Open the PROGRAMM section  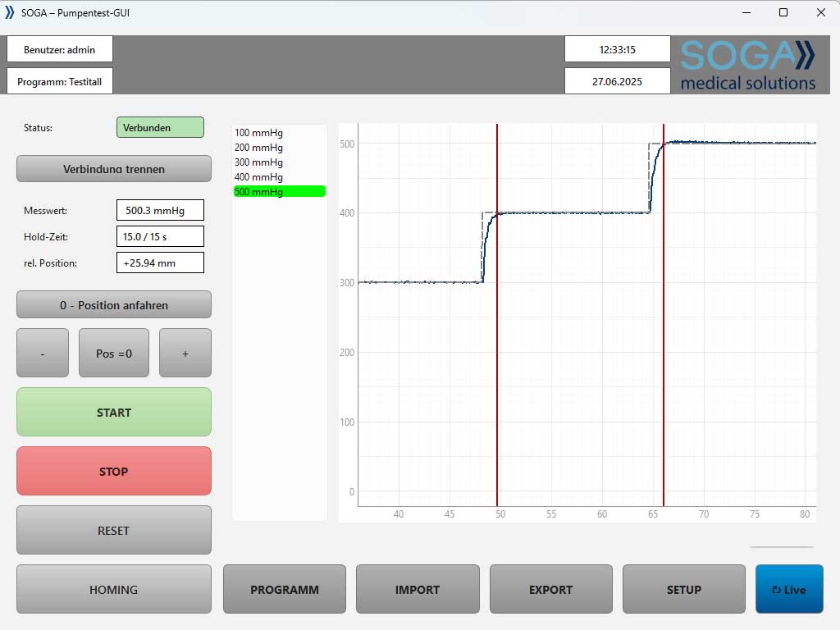[285, 589]
